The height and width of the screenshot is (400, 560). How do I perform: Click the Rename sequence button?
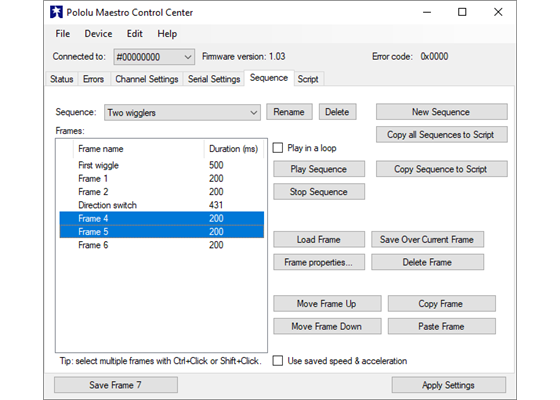click(x=289, y=112)
